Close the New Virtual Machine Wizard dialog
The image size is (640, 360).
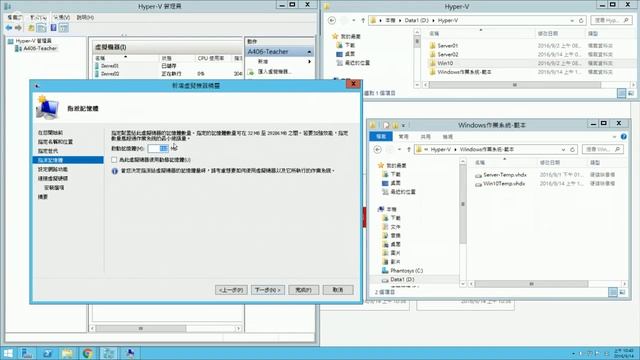(x=353, y=84)
